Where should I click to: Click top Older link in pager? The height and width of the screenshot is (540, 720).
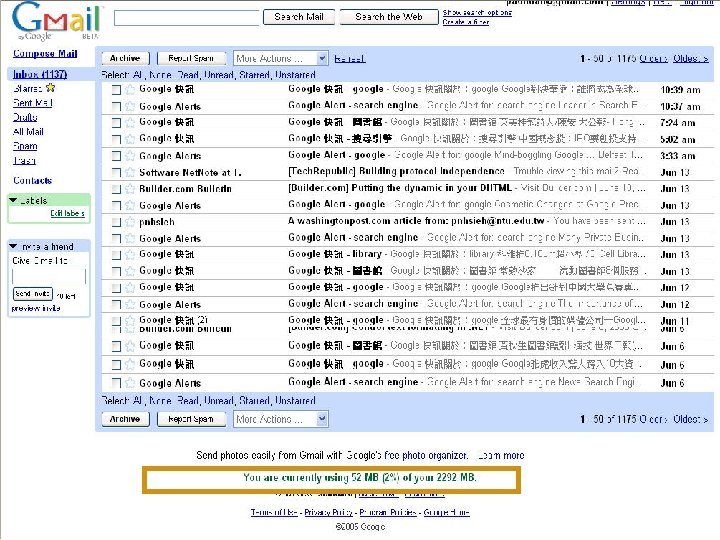click(x=653, y=58)
